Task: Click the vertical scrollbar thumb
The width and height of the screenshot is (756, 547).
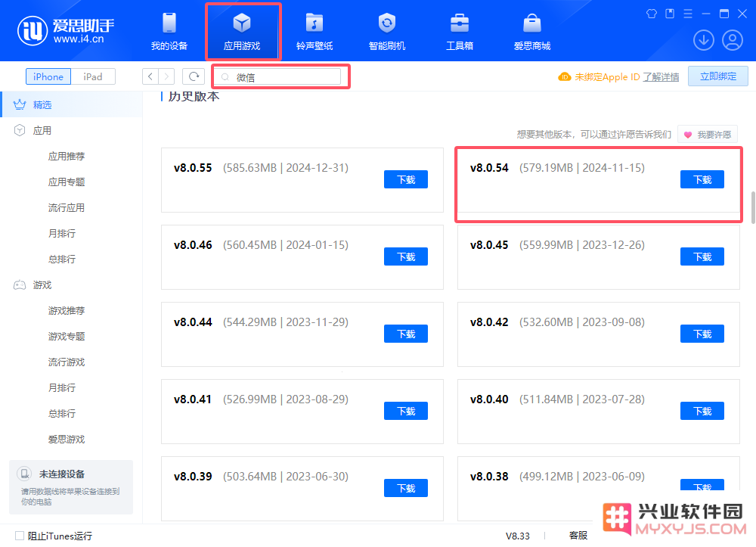Action: [753, 208]
